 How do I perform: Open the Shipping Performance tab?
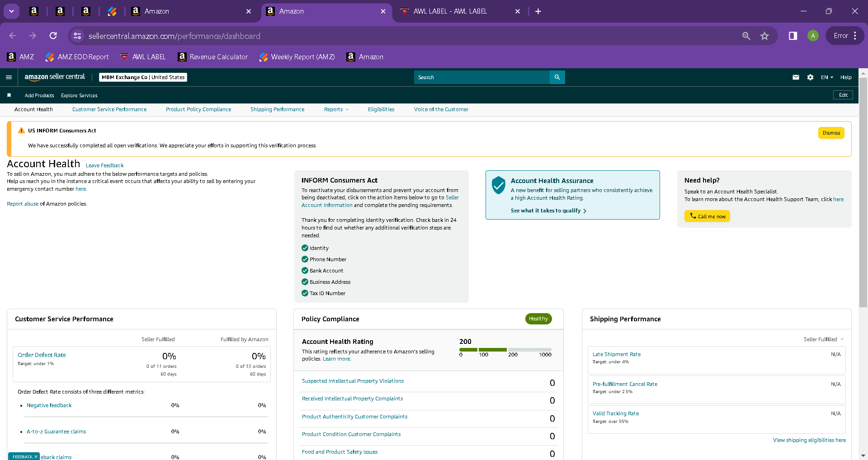click(x=278, y=109)
